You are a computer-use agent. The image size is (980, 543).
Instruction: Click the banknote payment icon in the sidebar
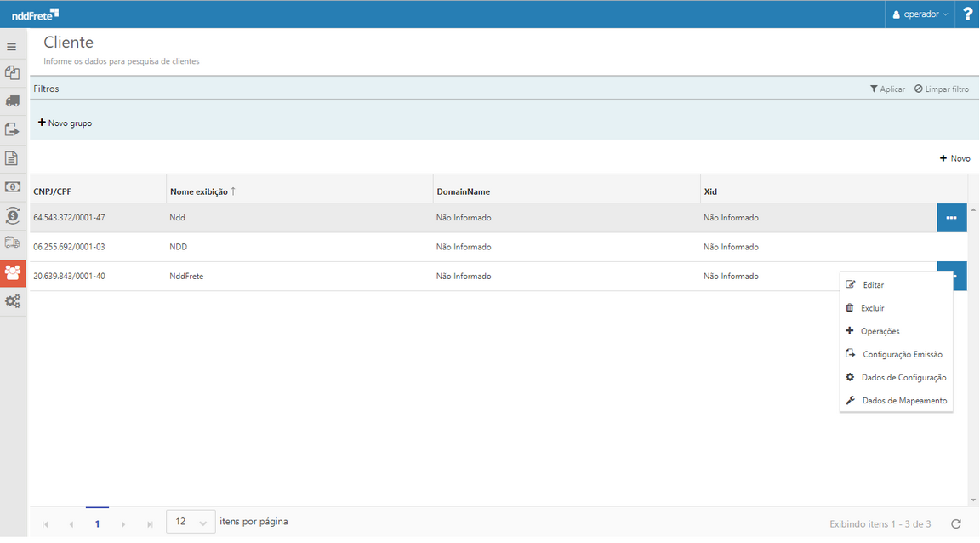pyautogui.click(x=12, y=186)
